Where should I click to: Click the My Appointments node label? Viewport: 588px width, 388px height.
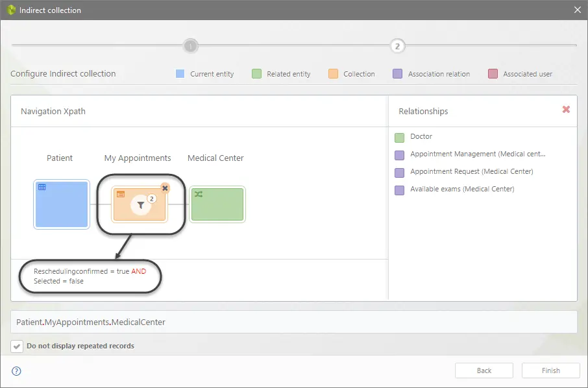(137, 158)
